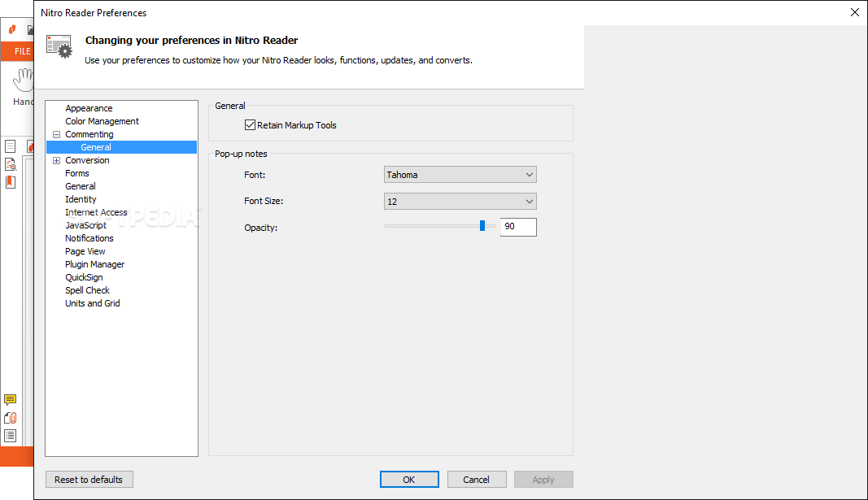Select Appearance in preferences tree
Image resolution: width=868 pixels, height=500 pixels.
pyautogui.click(x=89, y=108)
